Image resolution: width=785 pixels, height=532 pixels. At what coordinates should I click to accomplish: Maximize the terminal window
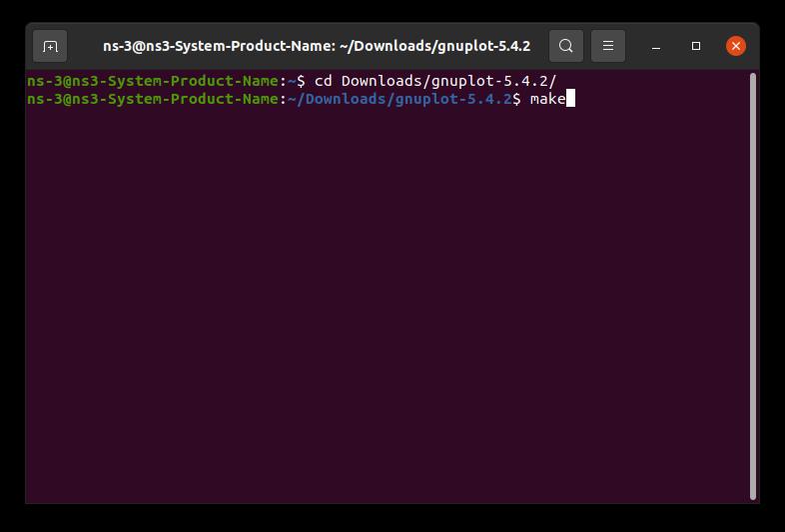tap(696, 46)
